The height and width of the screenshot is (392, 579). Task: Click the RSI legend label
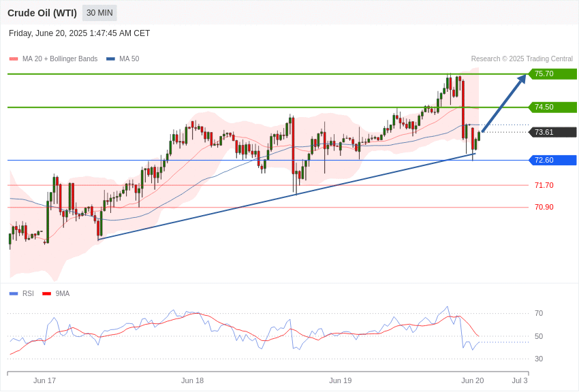(28, 293)
